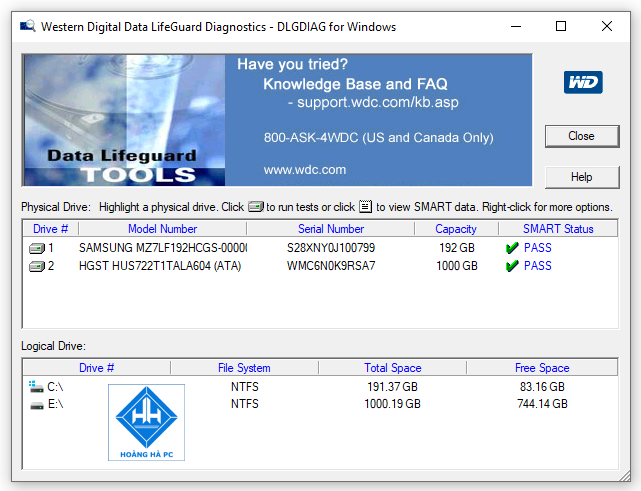Select the C:\ logical drive label

pyautogui.click(x=55, y=387)
